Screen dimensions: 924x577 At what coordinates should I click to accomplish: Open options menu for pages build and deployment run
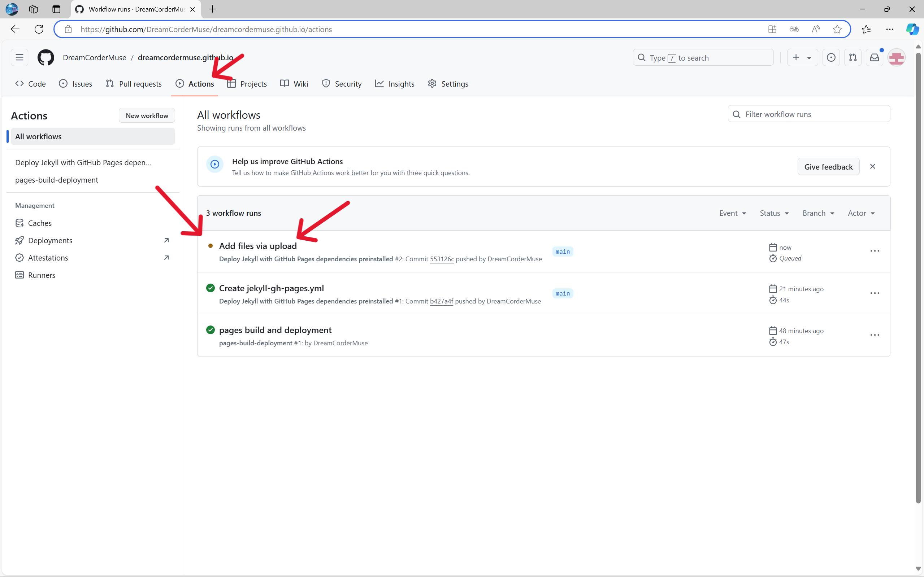point(875,335)
